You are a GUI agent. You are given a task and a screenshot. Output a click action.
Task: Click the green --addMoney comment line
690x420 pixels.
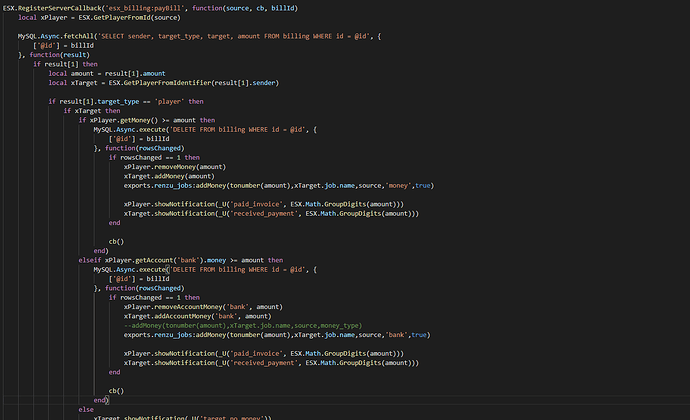[243, 326]
